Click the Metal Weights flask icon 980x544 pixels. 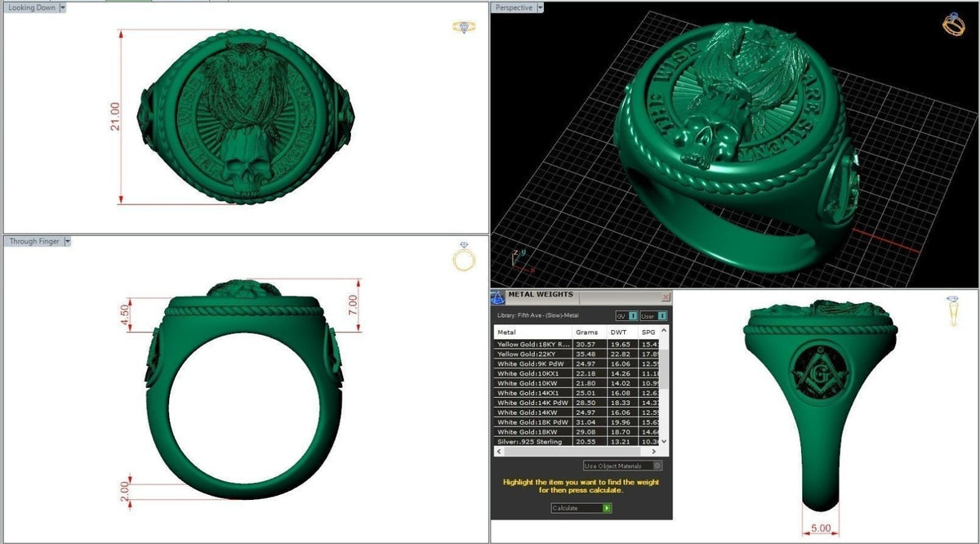point(497,297)
